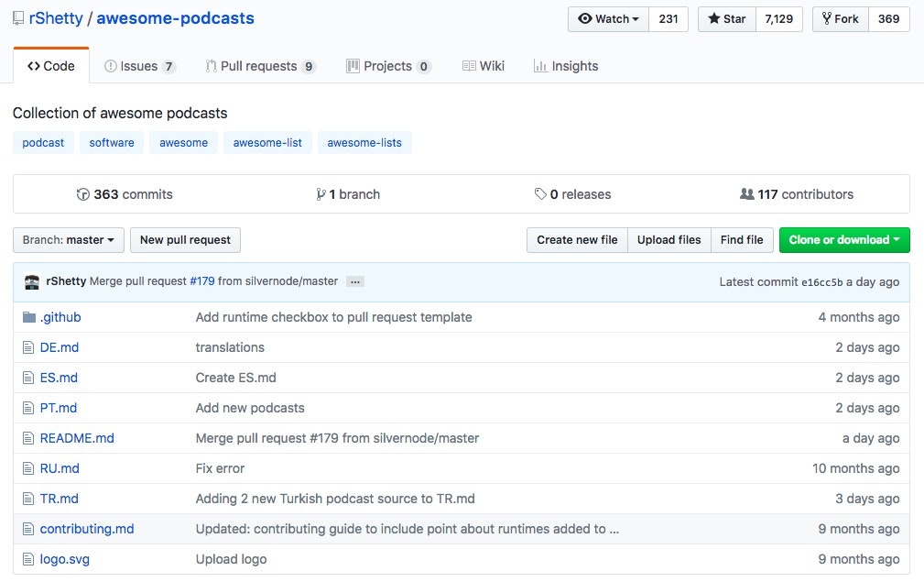Click the clock icon beside 363 commits
Viewport: 924px width, 582px height.
pyautogui.click(x=83, y=194)
